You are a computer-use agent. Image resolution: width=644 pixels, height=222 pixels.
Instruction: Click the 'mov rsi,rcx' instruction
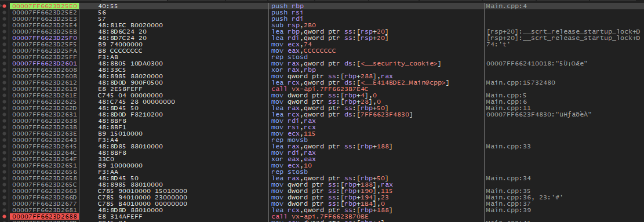292,127
